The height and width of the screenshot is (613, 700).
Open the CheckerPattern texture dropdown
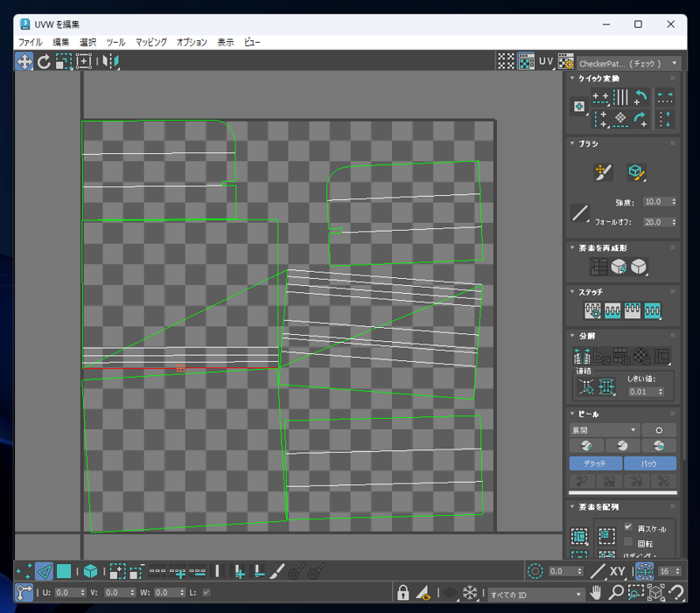(x=628, y=63)
